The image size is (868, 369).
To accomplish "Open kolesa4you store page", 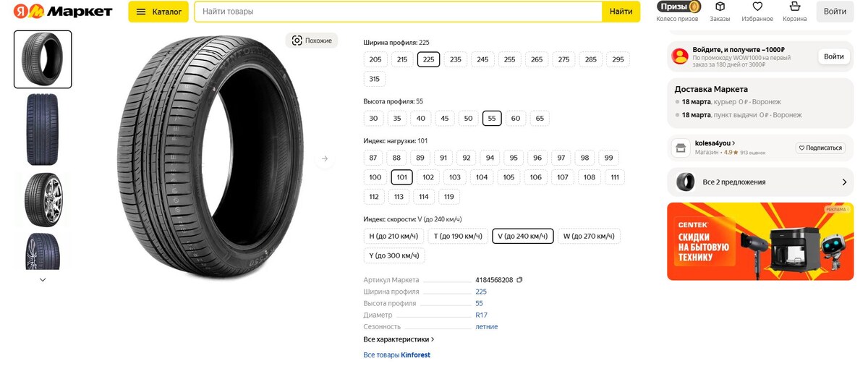I will click(x=715, y=143).
